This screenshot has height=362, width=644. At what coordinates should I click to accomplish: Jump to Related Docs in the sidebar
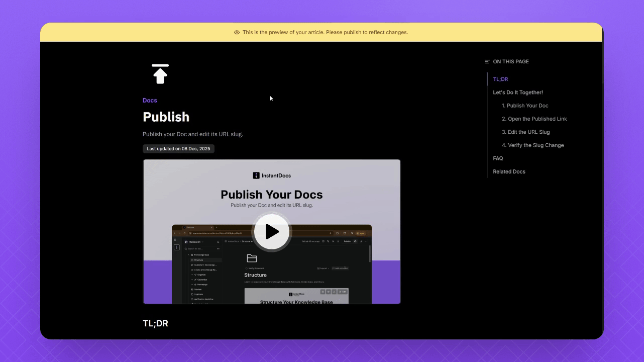pyautogui.click(x=509, y=171)
